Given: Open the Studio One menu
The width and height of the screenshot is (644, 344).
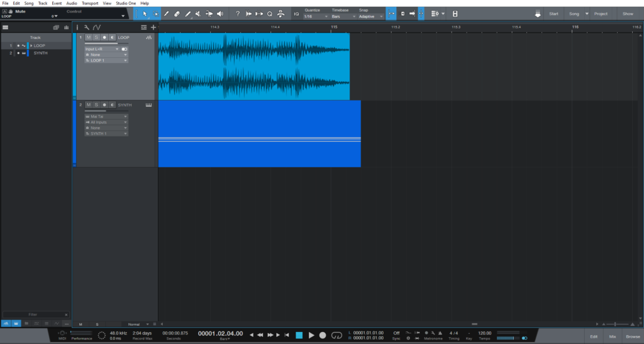Looking at the screenshot, I should tap(126, 3).
